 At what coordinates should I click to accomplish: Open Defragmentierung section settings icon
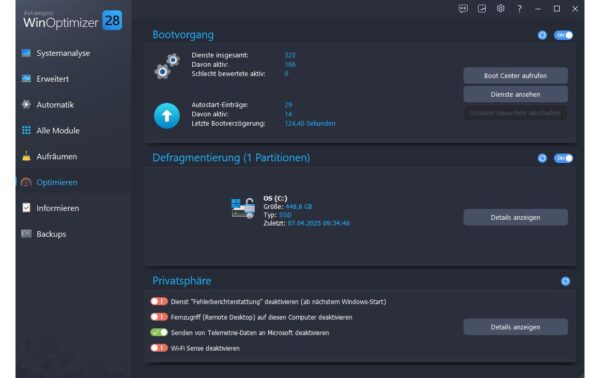[542, 158]
